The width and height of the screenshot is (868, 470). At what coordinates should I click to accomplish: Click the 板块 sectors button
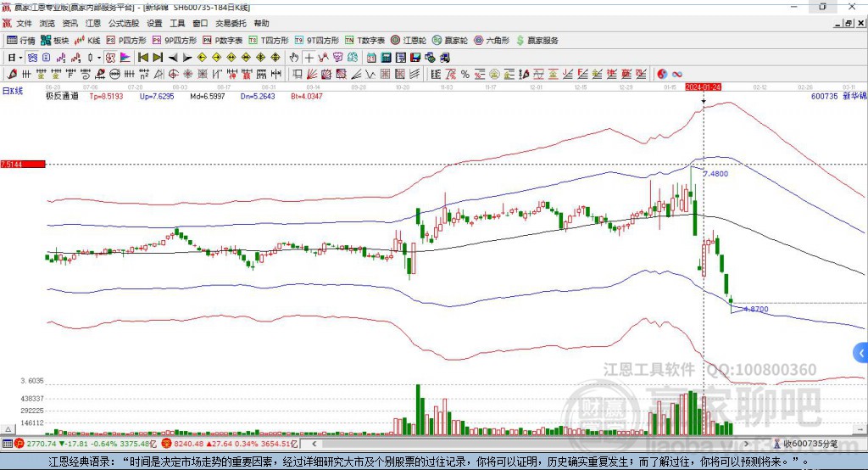coord(55,41)
